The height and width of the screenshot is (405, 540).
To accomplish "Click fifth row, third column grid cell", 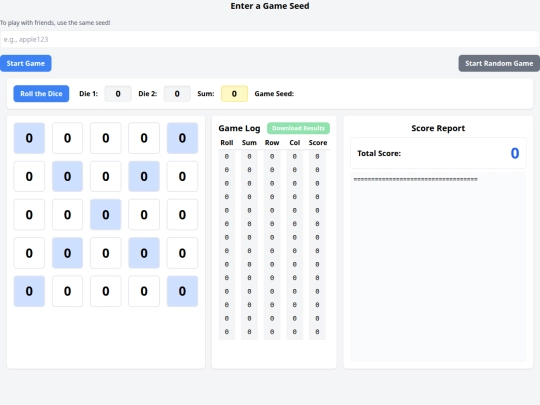I will click(x=106, y=291).
